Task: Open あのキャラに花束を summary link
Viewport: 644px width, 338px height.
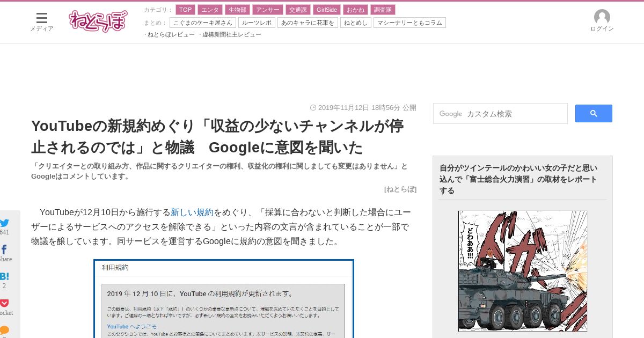Action: tap(308, 23)
